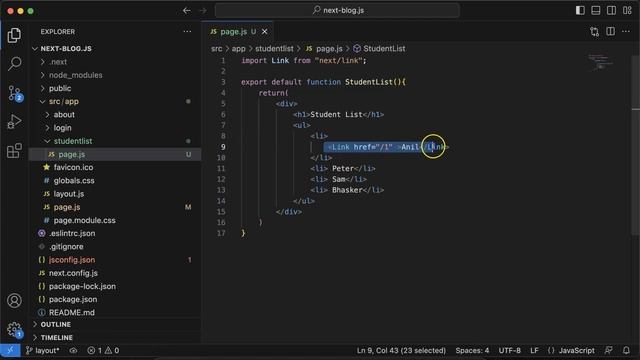Open the Accounts icon
The image size is (640, 360).
(14, 300)
